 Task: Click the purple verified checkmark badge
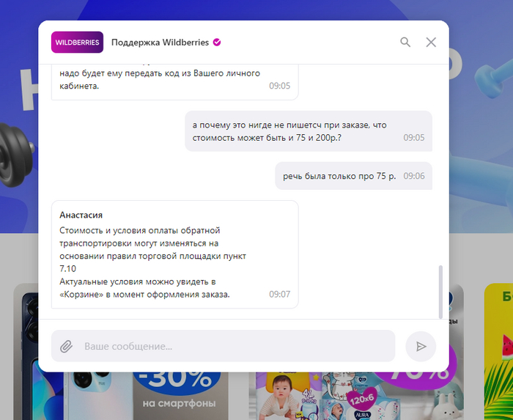pos(217,43)
